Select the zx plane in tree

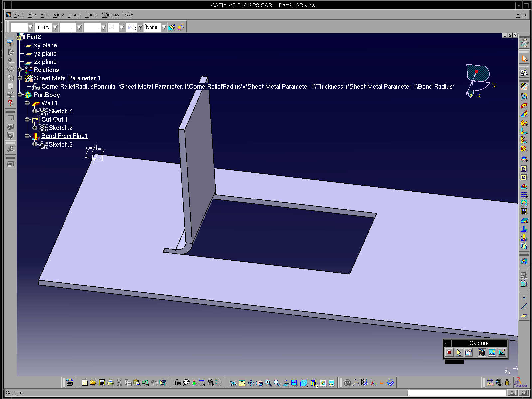pyautogui.click(x=45, y=62)
